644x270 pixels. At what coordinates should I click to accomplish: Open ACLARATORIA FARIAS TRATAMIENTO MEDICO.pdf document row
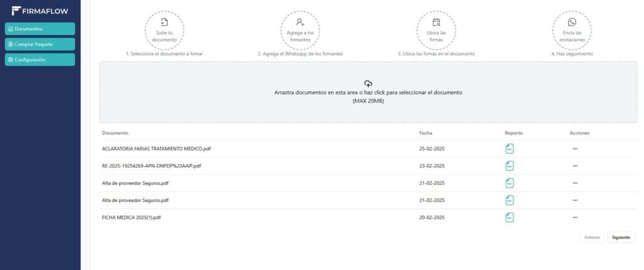pos(369,149)
